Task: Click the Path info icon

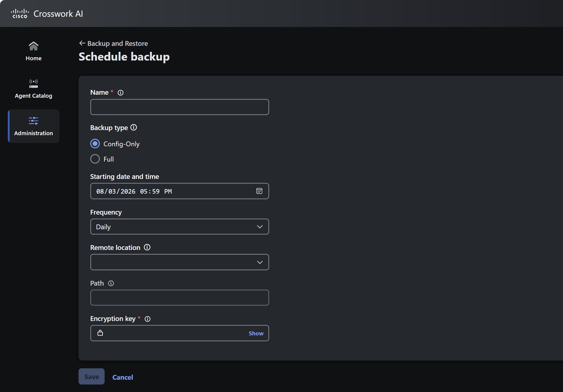Action: (x=111, y=283)
